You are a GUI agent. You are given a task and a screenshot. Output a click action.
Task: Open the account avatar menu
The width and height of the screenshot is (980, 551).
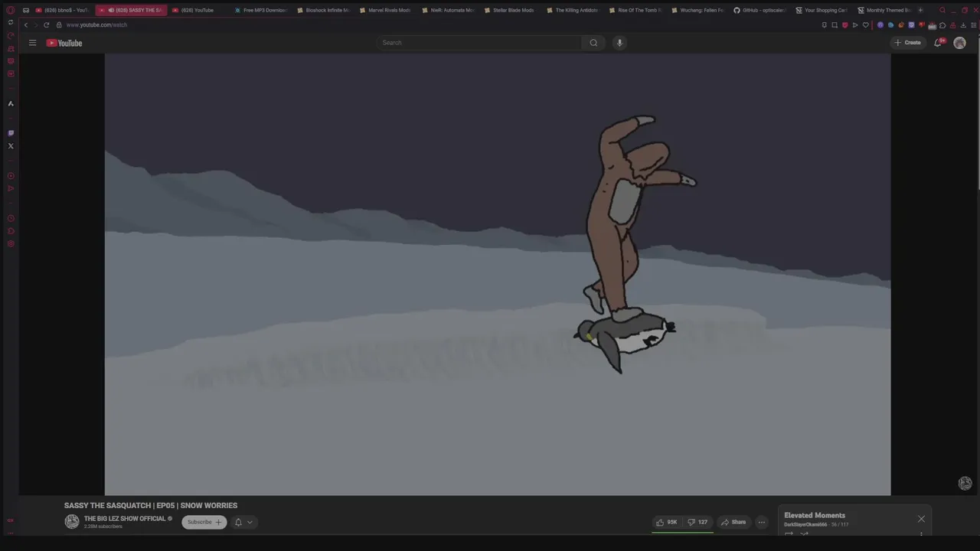959,43
